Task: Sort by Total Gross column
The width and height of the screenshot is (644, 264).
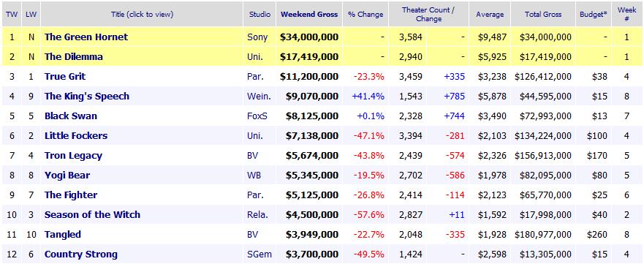Action: (543, 14)
